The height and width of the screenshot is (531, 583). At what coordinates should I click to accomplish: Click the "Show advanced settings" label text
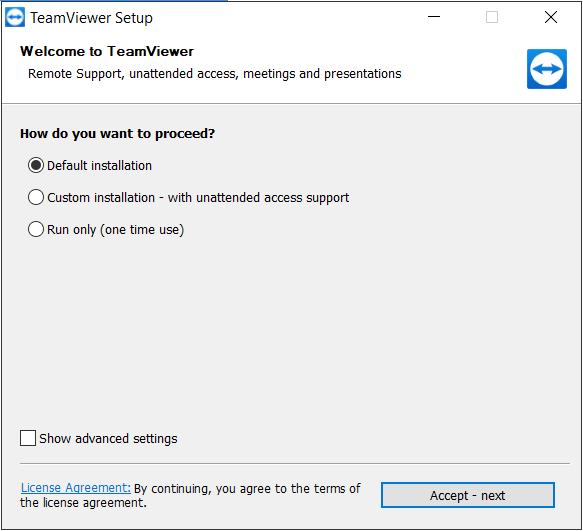click(108, 439)
